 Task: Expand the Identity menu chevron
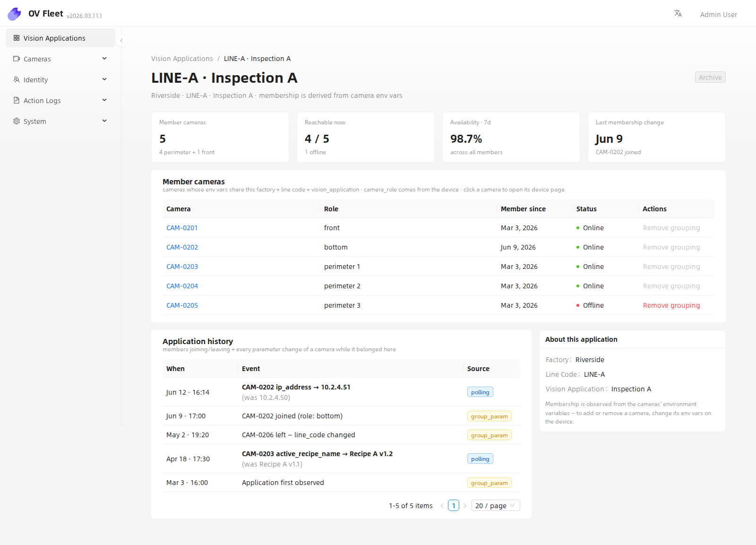point(104,79)
